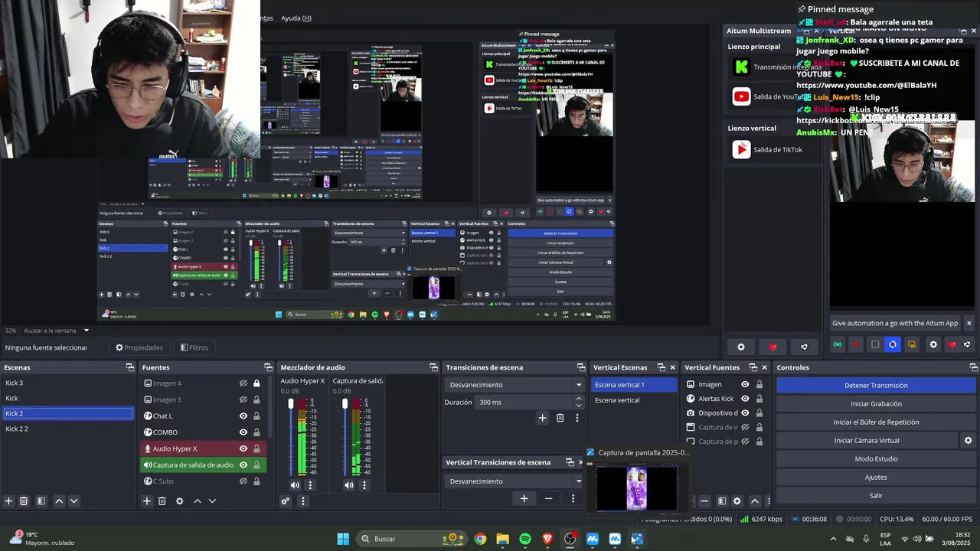Open audio mixer panel three-dot menu
Screen dimensions: 980x551
(x=302, y=501)
